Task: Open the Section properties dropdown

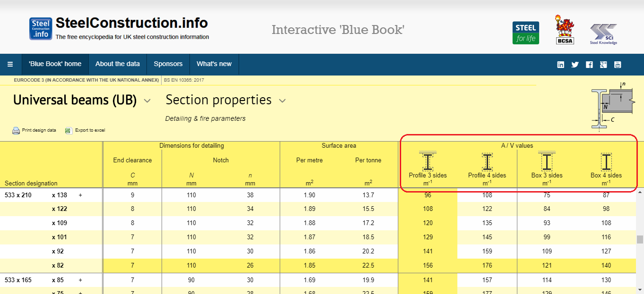Action: (282, 101)
